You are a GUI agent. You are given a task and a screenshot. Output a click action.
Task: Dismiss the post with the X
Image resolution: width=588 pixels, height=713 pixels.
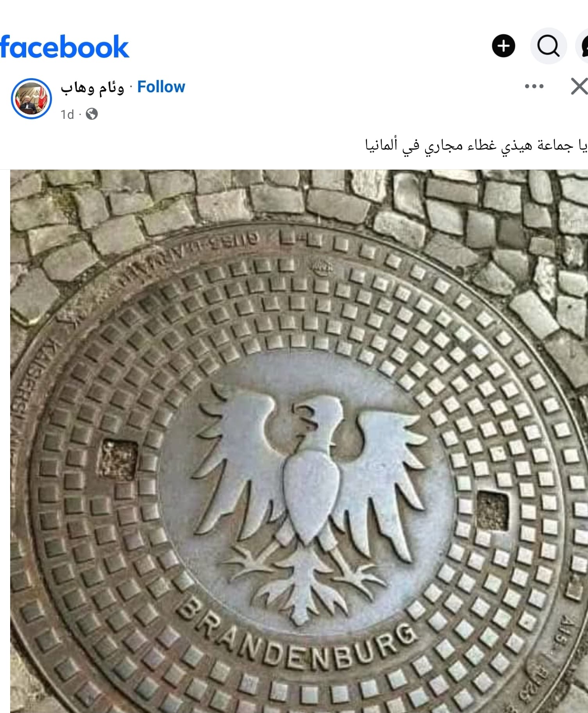coord(579,86)
